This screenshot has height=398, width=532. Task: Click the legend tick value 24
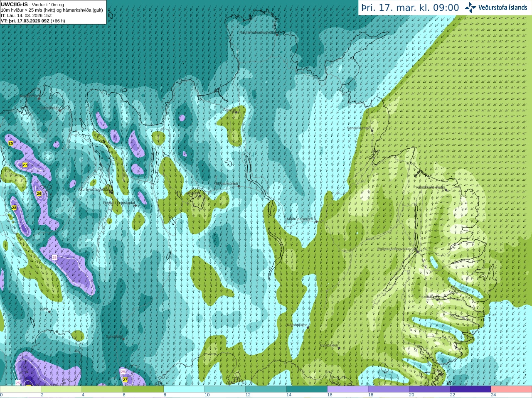point(493,395)
